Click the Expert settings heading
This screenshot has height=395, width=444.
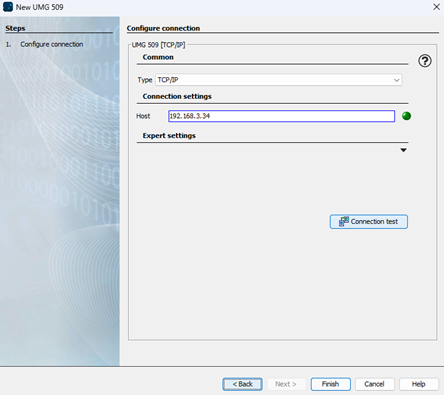[x=169, y=136]
